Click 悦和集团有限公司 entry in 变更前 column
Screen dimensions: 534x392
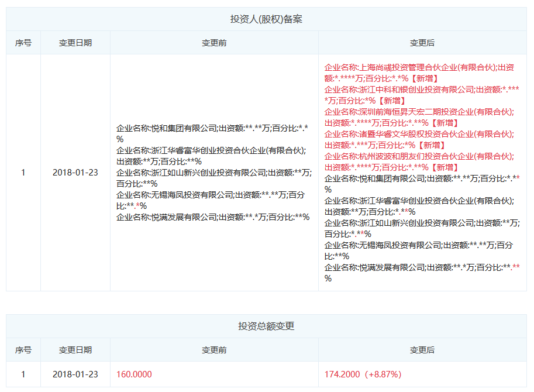pyautogui.click(x=212, y=133)
